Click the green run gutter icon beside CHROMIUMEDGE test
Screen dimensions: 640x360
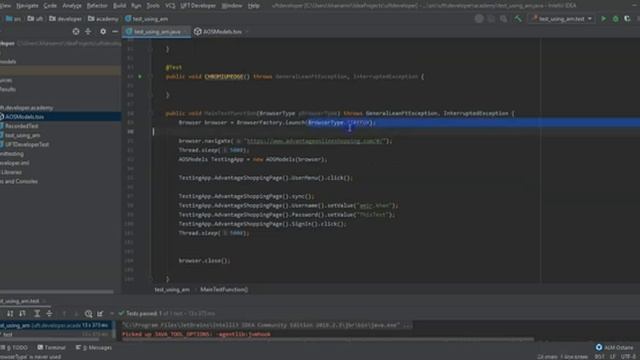coord(140,76)
